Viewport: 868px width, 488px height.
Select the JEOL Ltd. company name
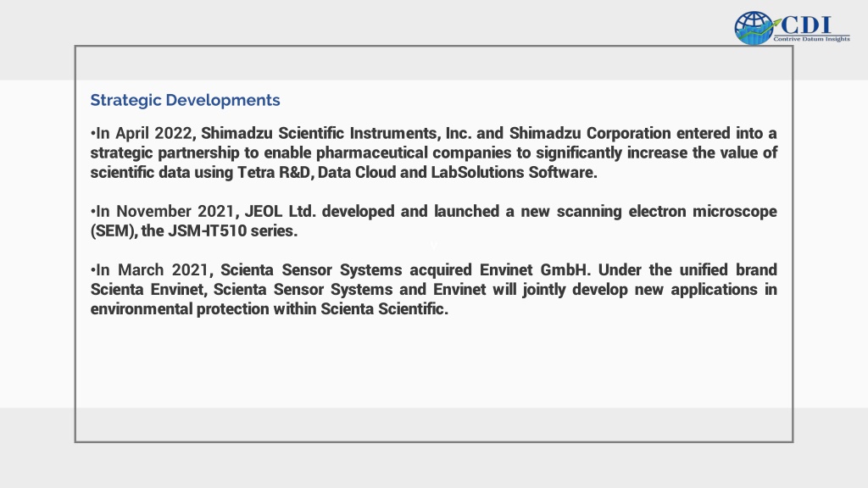pos(280,211)
